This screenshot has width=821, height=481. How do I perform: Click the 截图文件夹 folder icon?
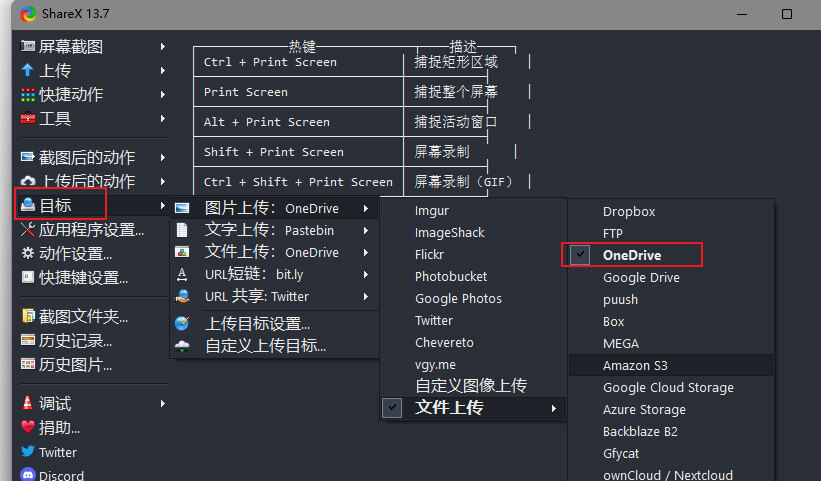point(28,316)
